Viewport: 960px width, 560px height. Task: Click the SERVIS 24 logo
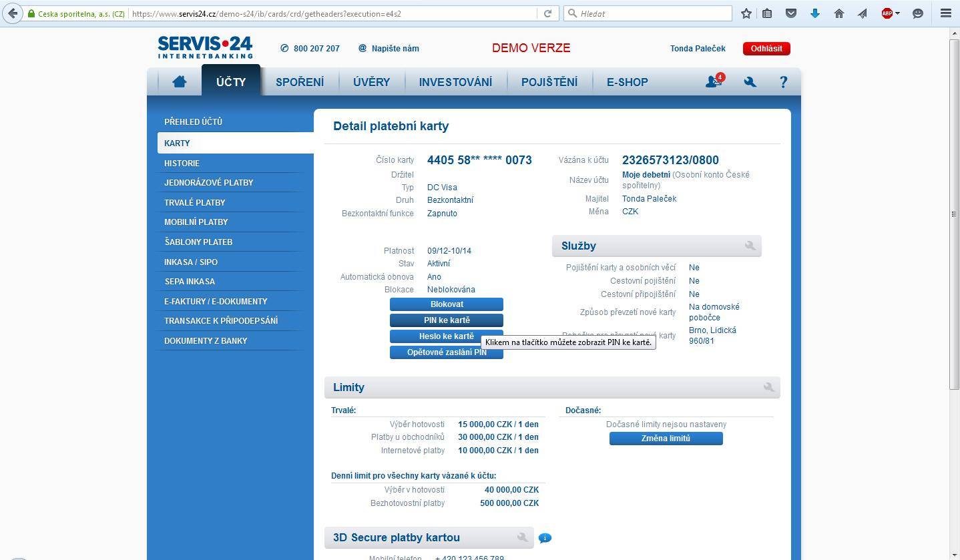coord(205,47)
